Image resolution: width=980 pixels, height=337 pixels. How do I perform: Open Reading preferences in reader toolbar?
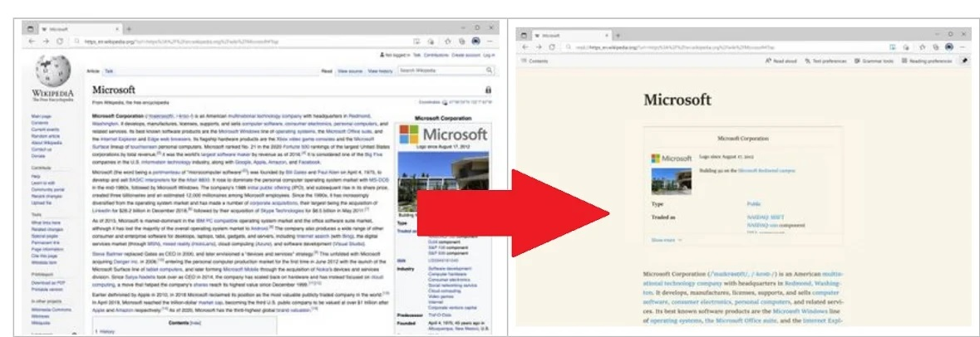[927, 61]
